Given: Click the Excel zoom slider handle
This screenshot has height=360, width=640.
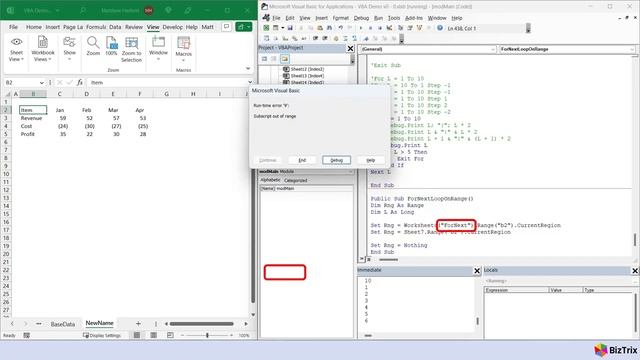Looking at the screenshot, I should (207, 336).
